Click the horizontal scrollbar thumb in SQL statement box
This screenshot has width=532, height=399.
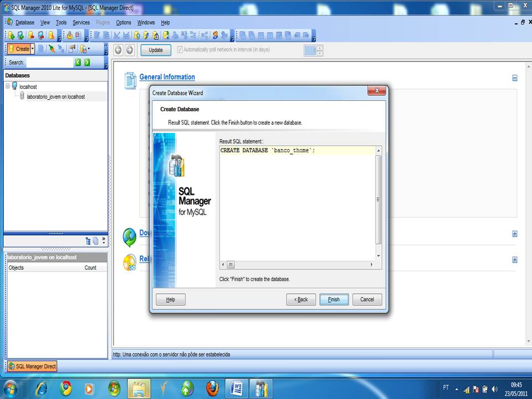[231, 264]
